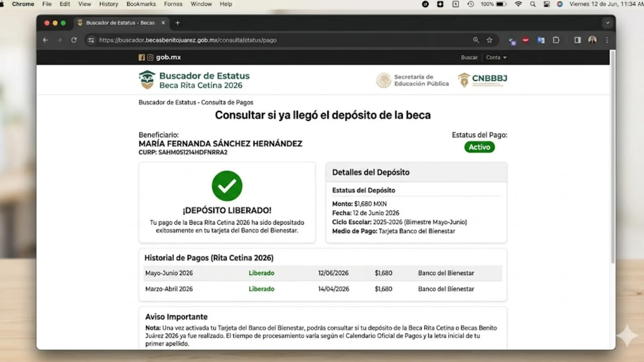Click the Secretaría de Educación Pública seal

pyautogui.click(x=383, y=80)
